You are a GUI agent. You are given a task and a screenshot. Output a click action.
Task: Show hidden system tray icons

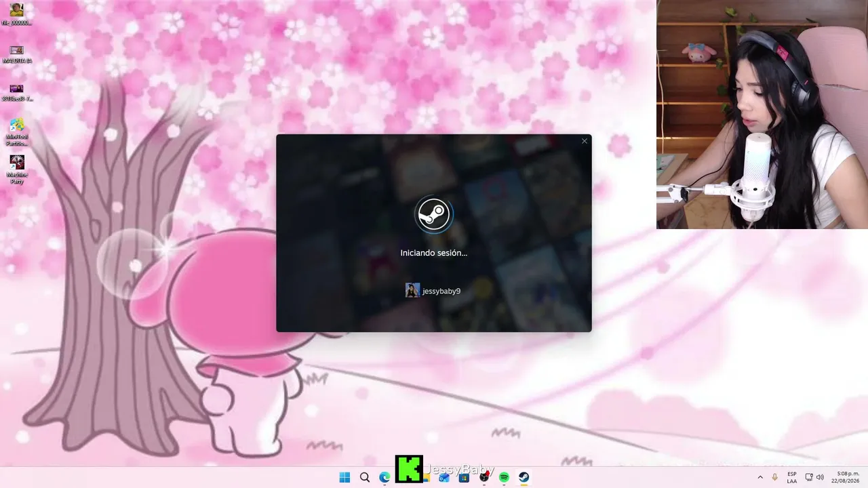point(760,477)
